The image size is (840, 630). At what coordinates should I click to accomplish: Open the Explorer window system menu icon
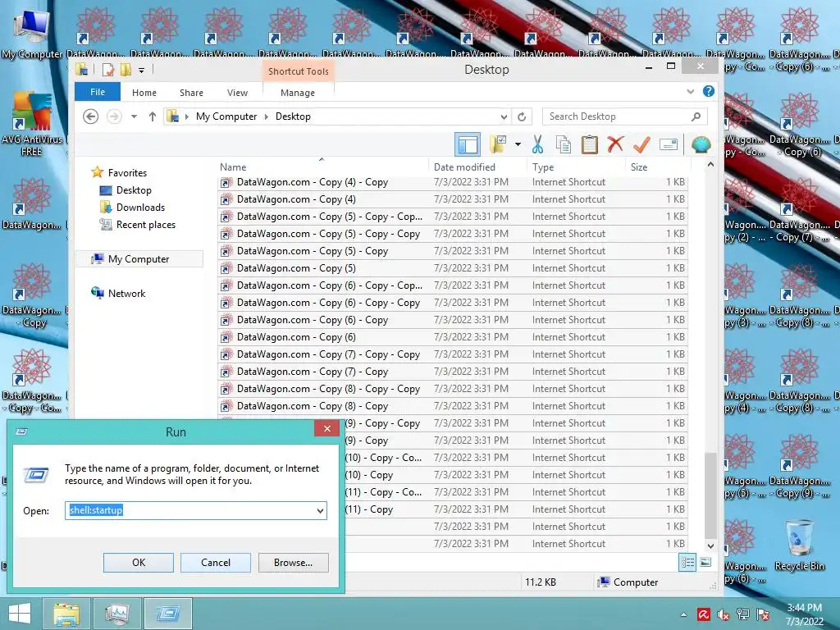point(82,70)
